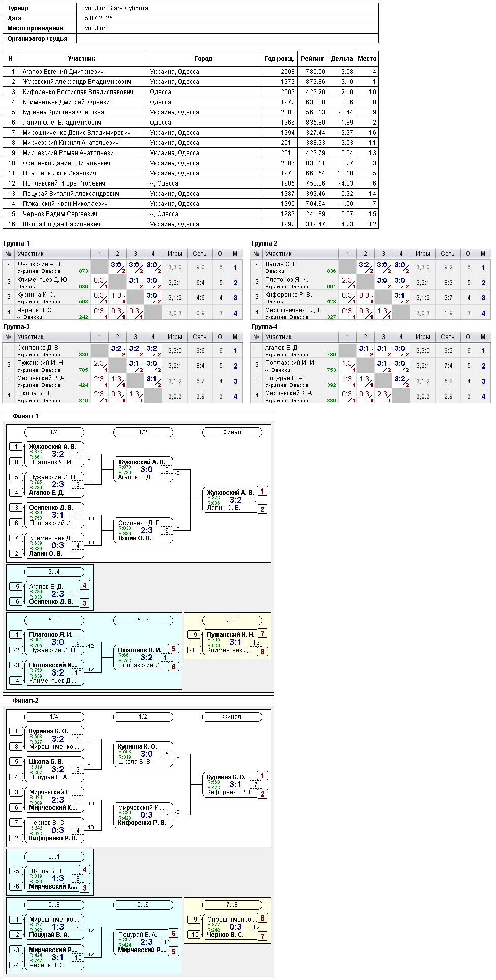Click the 'Финал-1' section heading
496x980 pixels.
pyautogui.click(x=25, y=416)
